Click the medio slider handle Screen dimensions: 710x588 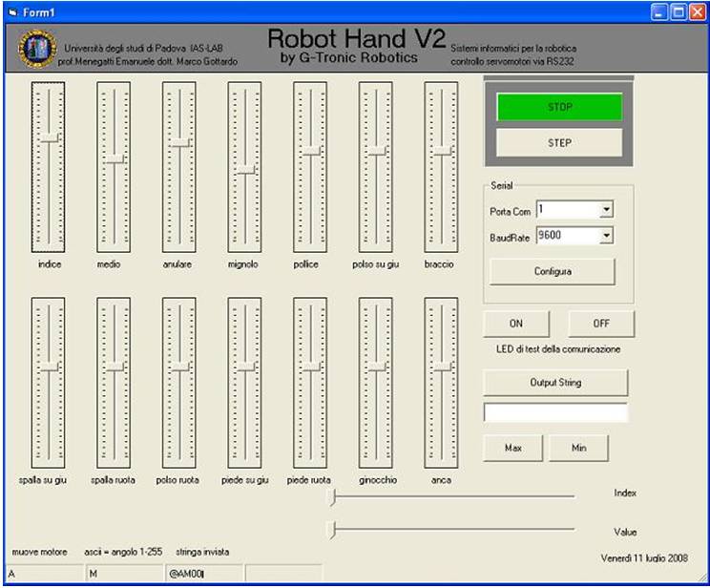[114, 158]
